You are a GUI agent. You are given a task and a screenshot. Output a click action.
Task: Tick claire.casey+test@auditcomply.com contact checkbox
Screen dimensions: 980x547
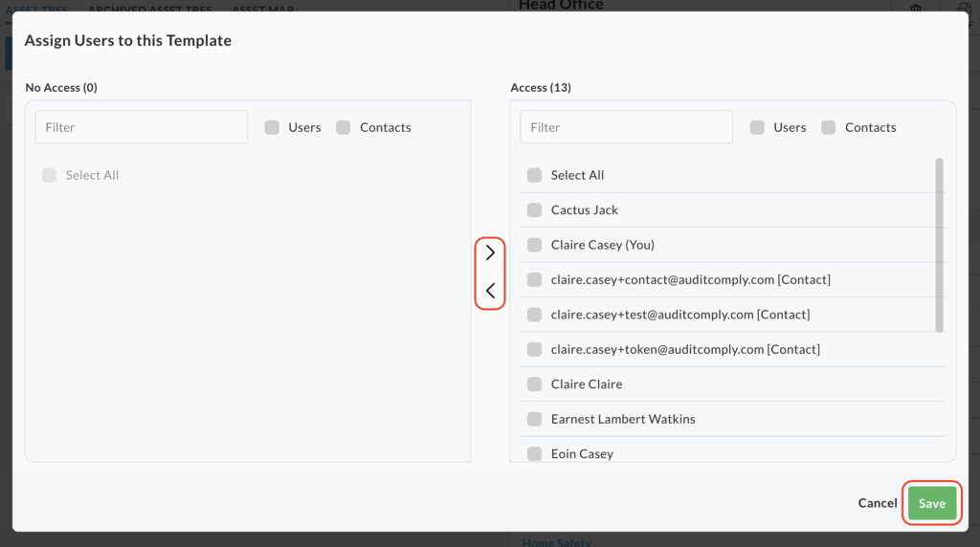[x=534, y=315]
